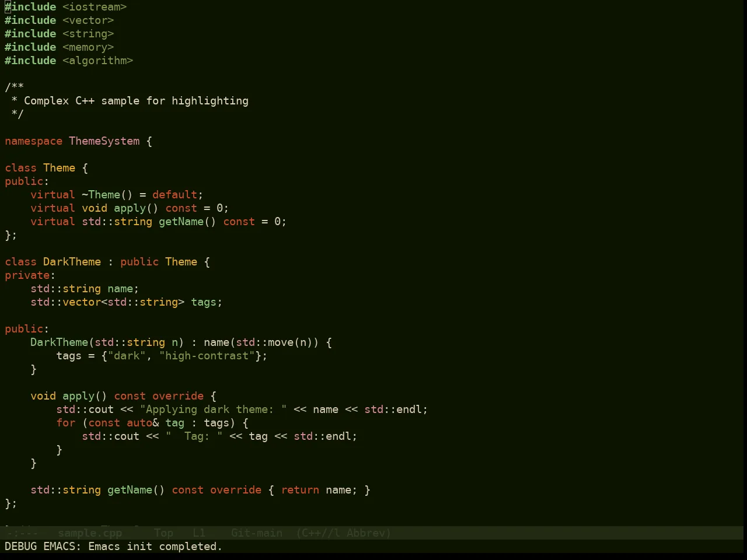Click 'std::move(n)' in constructor initializer

coord(274,342)
